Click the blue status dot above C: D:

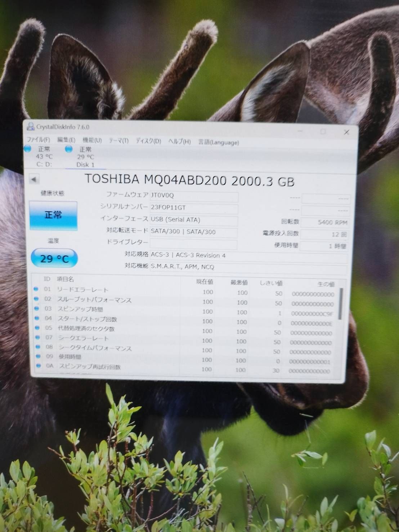coord(27,148)
